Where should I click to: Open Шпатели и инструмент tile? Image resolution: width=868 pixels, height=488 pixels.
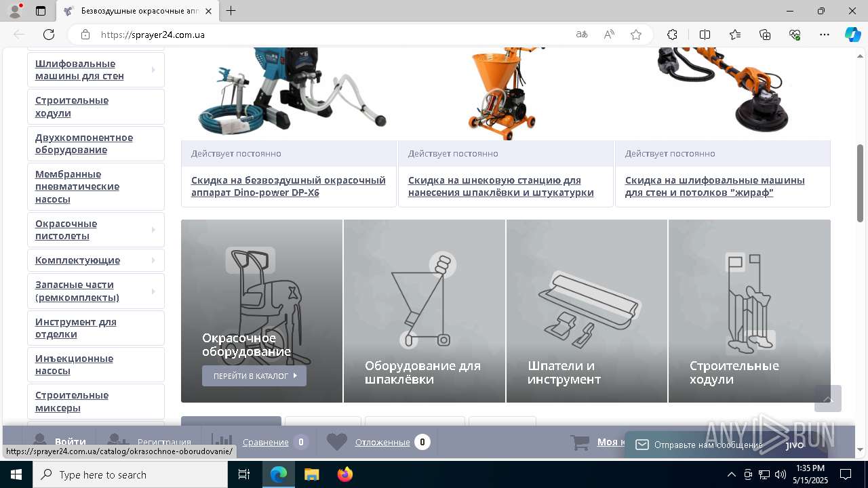tap(587, 311)
